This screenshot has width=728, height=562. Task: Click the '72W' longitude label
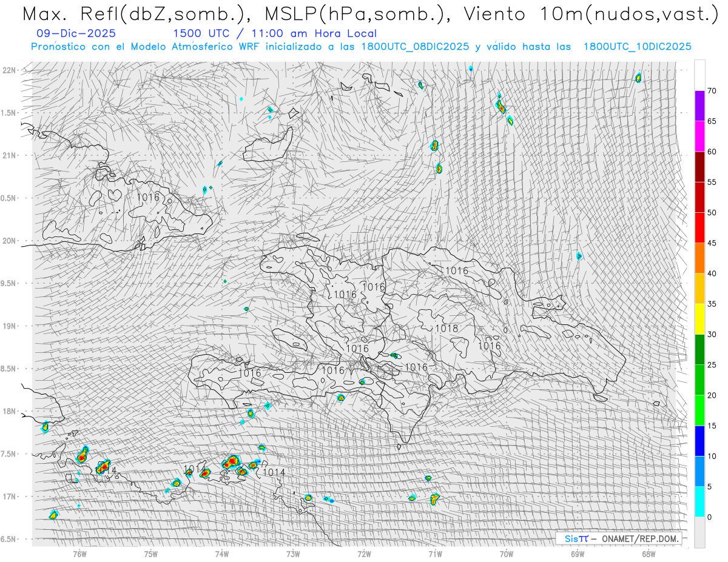[364, 554]
